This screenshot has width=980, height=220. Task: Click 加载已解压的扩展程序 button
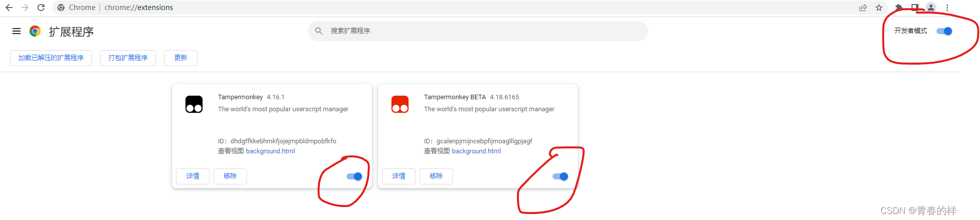(51, 58)
